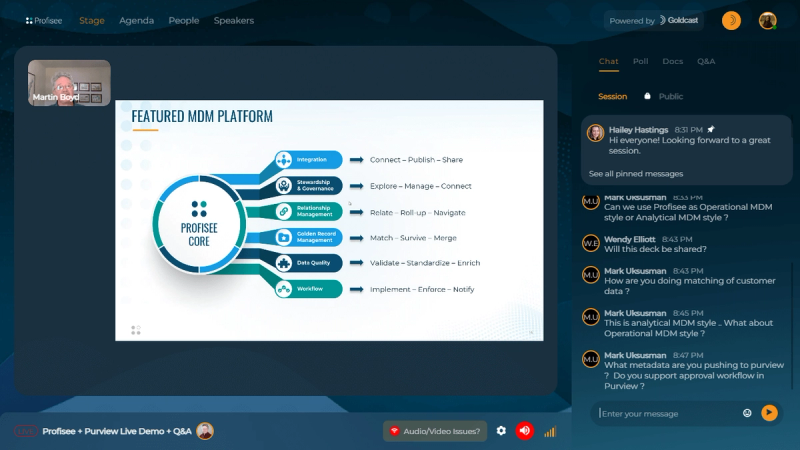Click the pin icon on Hailey's message
Screen dimensions: 800x450
(711, 130)
